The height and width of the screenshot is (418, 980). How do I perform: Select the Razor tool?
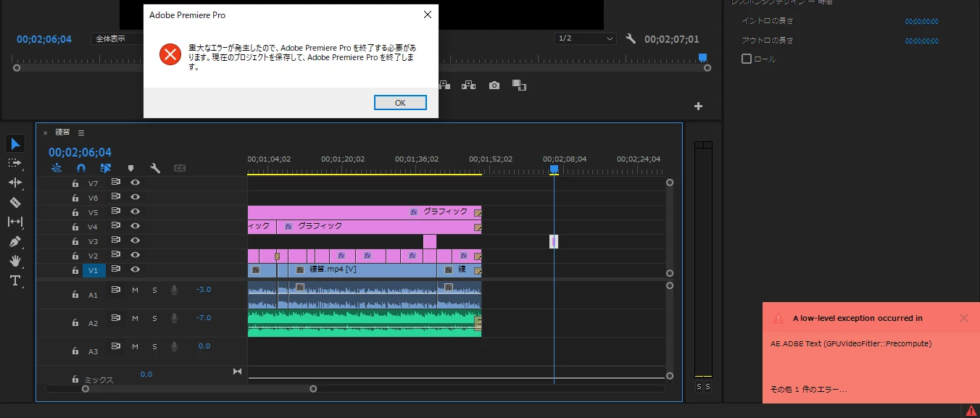[x=15, y=202]
